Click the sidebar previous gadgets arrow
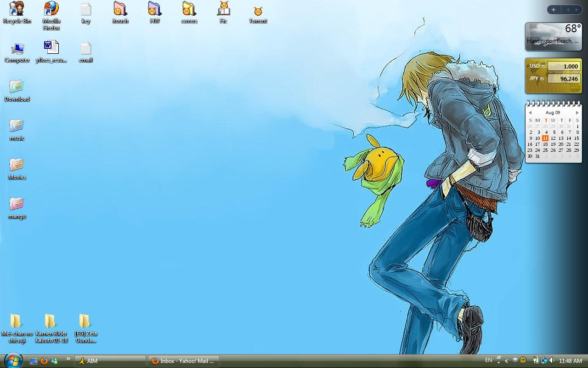 [567, 10]
